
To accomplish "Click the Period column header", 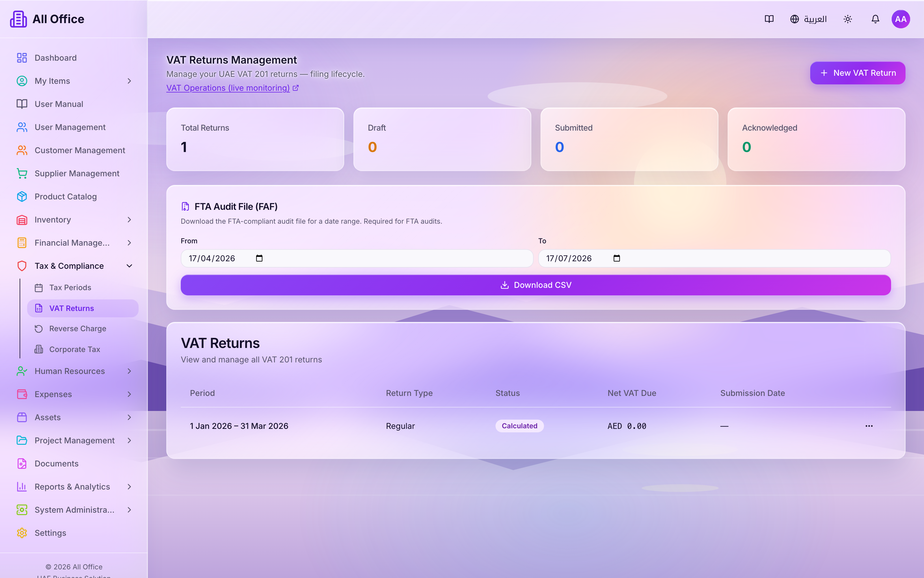I will (x=202, y=393).
